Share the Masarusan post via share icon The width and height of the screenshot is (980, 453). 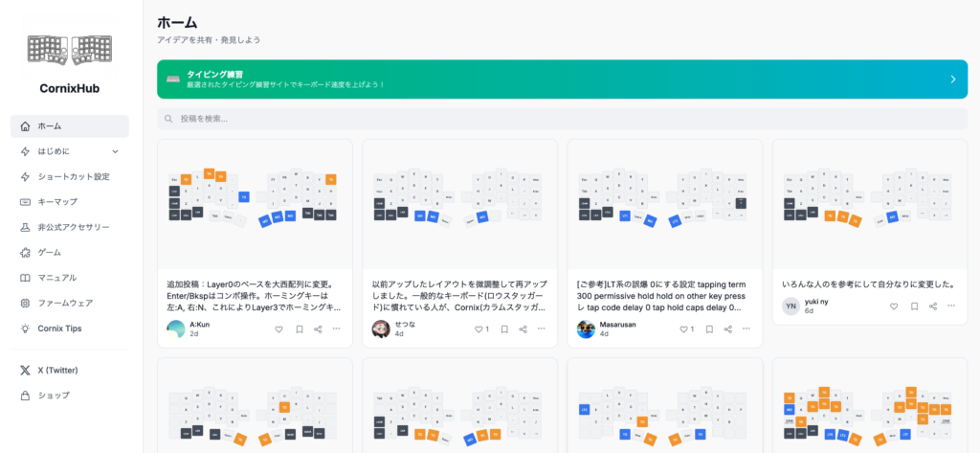pyautogui.click(x=727, y=328)
